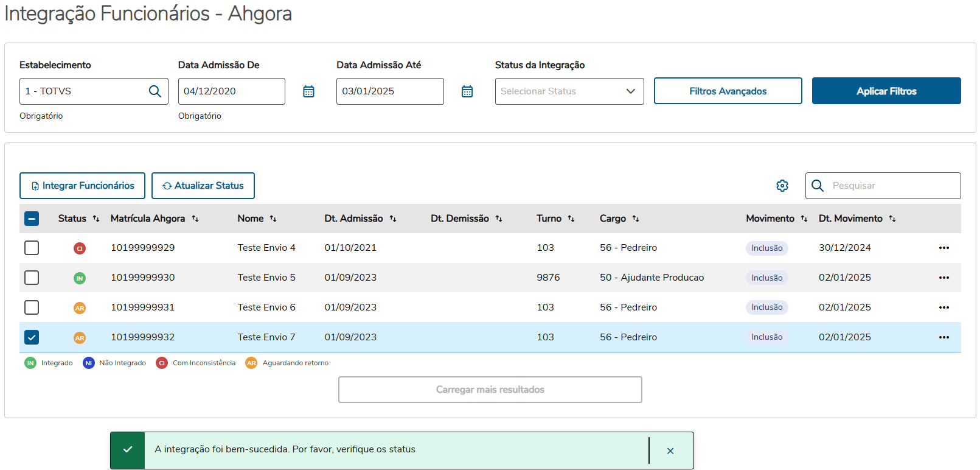Toggle the select-all header checkbox
This screenshot has height=470, width=980.
(x=32, y=219)
